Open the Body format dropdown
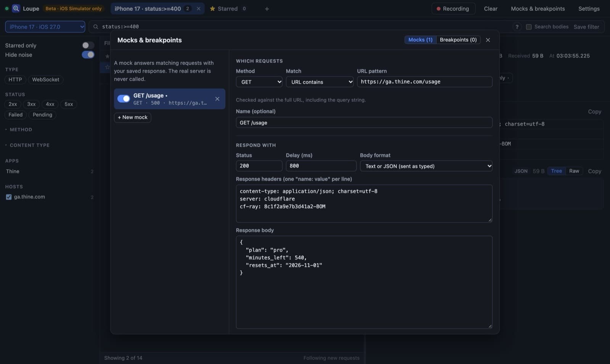The height and width of the screenshot is (364, 610). pyautogui.click(x=426, y=166)
